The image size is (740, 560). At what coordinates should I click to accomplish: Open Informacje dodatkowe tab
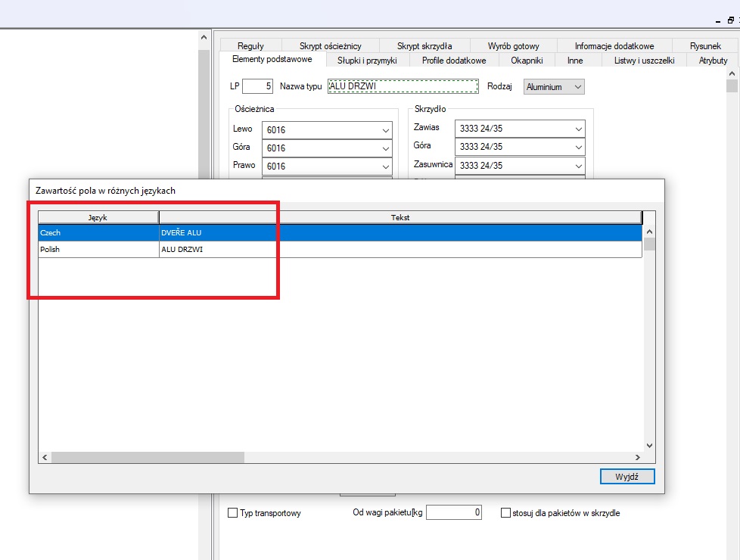[614, 46]
